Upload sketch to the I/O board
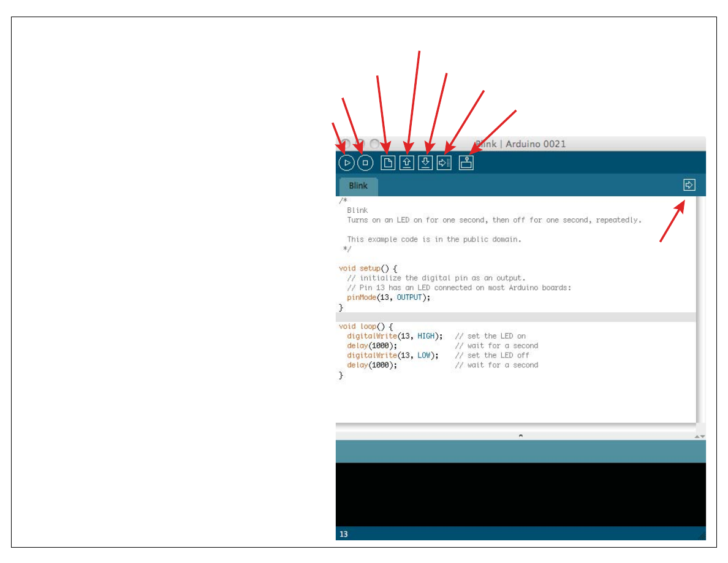 click(x=444, y=163)
